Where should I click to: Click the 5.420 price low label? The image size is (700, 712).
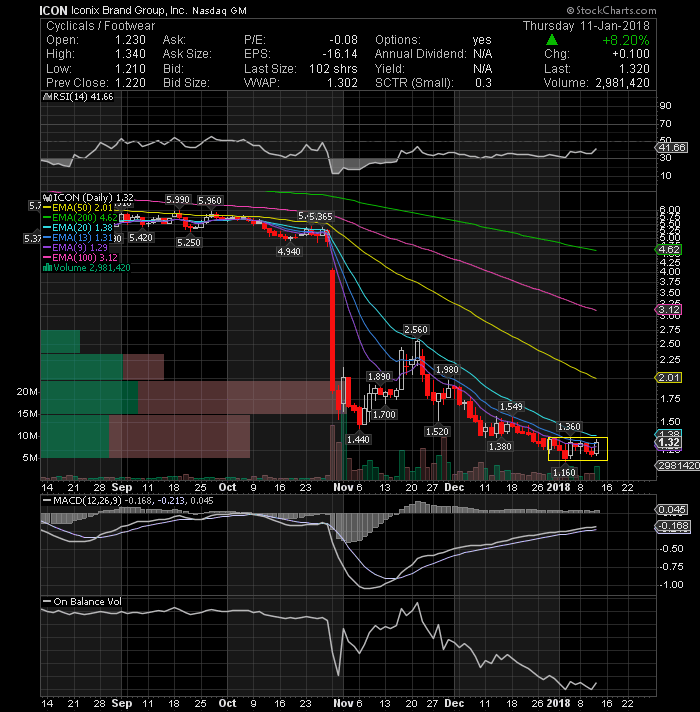click(141, 237)
